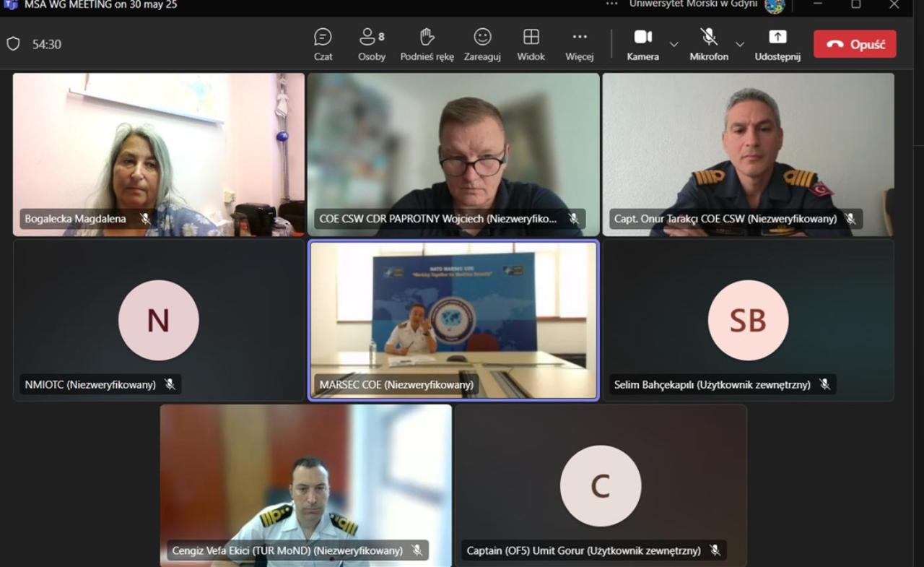Click the Selim Bahçekapılı SB avatar
This screenshot has width=924, height=567.
tap(748, 320)
